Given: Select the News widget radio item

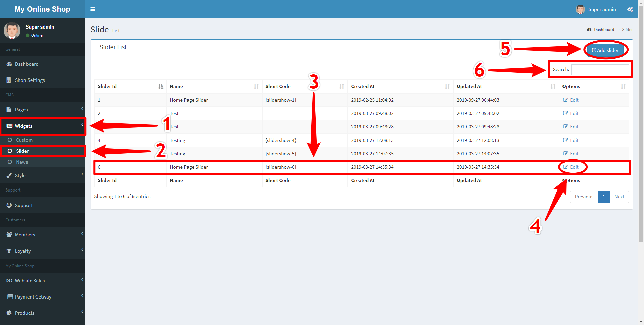Looking at the screenshot, I should pos(10,162).
